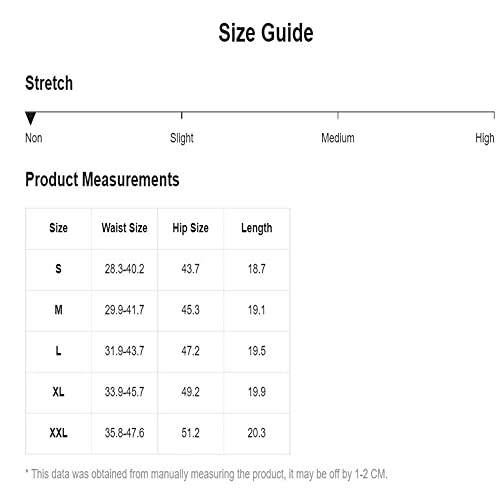Select the S size row label
Image resolution: width=500 pixels, height=500 pixels.
(58, 269)
